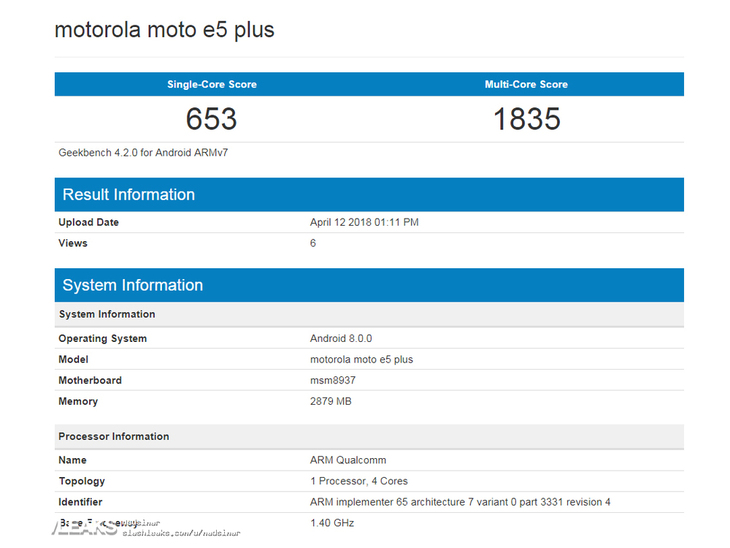Click the '1.40 GHz' frequency value
Viewport: 730px width, 548px height.
pyautogui.click(x=332, y=523)
